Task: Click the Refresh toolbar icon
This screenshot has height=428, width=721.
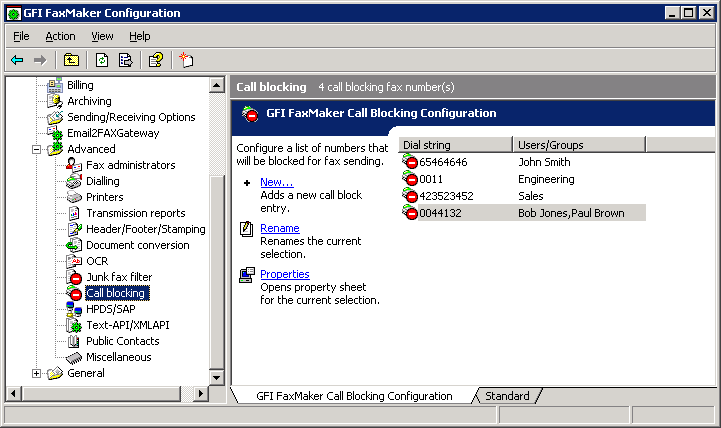Action: (102, 60)
